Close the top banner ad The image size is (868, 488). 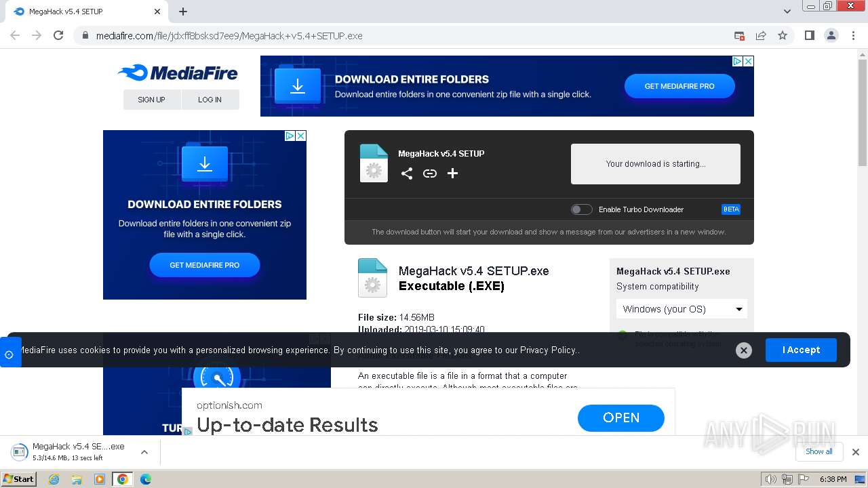pyautogui.click(x=749, y=61)
